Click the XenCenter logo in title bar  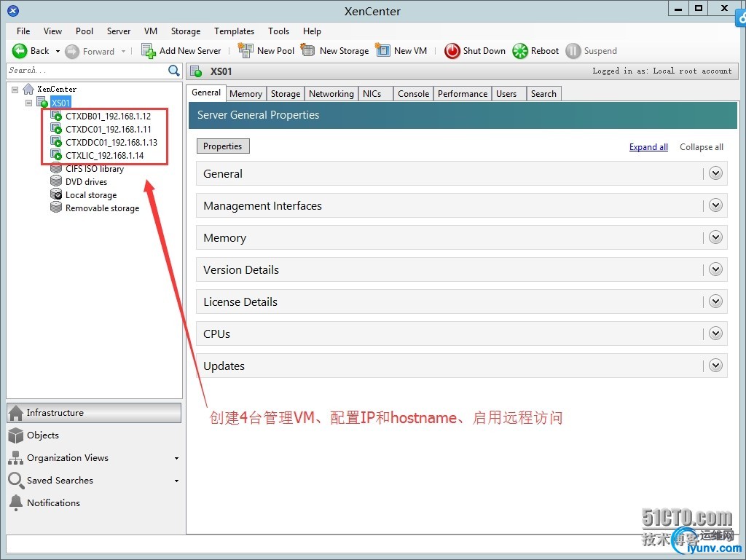coord(13,11)
